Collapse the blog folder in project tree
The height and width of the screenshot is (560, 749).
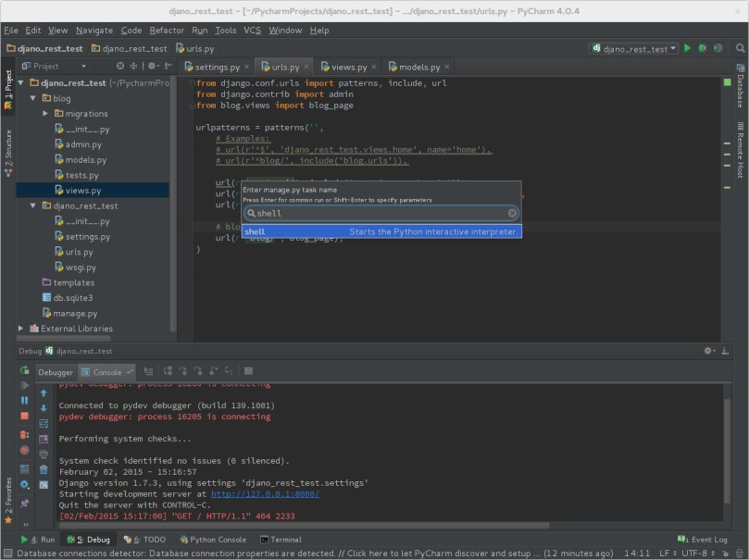tap(32, 98)
